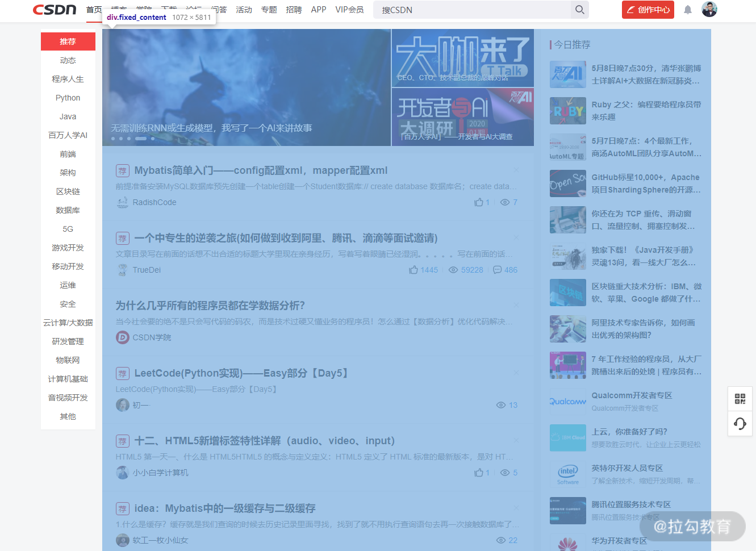This screenshot has height=551, width=756.
Task: Click the 创作中心 button
Action: coord(648,10)
